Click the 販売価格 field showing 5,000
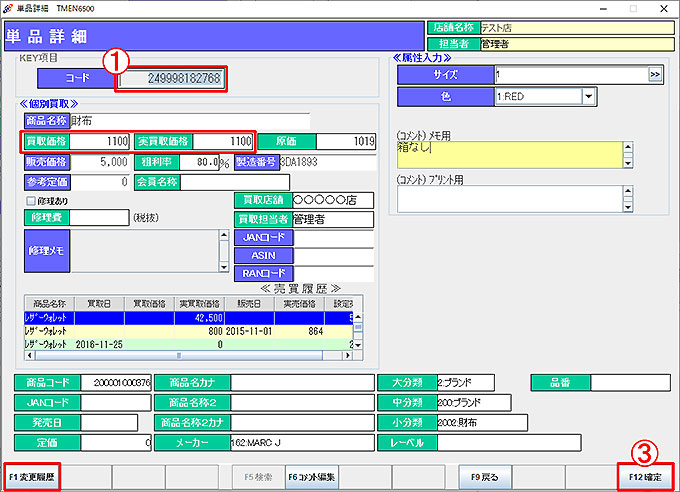This screenshot has height=492, width=680. (x=100, y=162)
